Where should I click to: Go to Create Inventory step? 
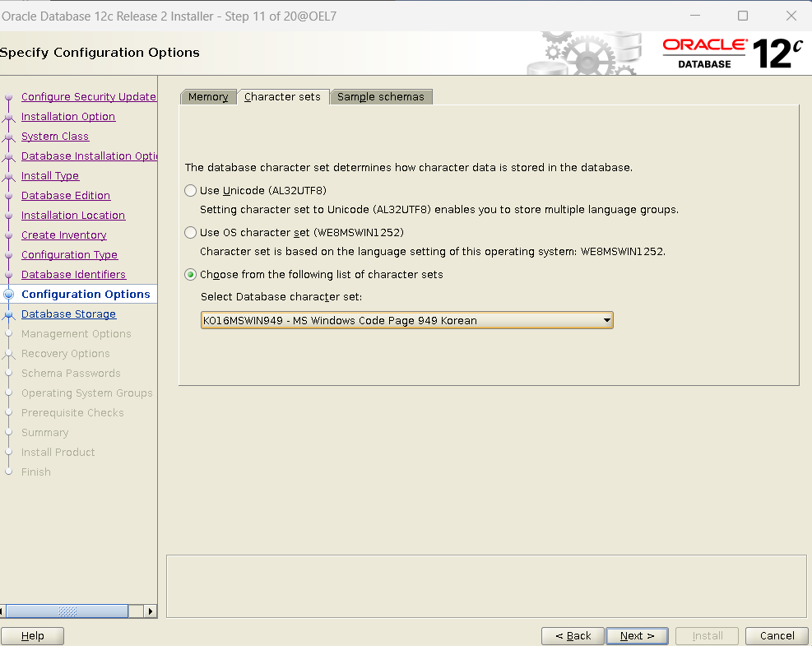click(63, 235)
